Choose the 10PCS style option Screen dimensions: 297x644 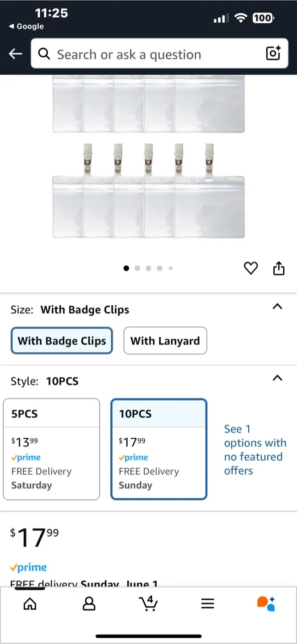click(159, 449)
